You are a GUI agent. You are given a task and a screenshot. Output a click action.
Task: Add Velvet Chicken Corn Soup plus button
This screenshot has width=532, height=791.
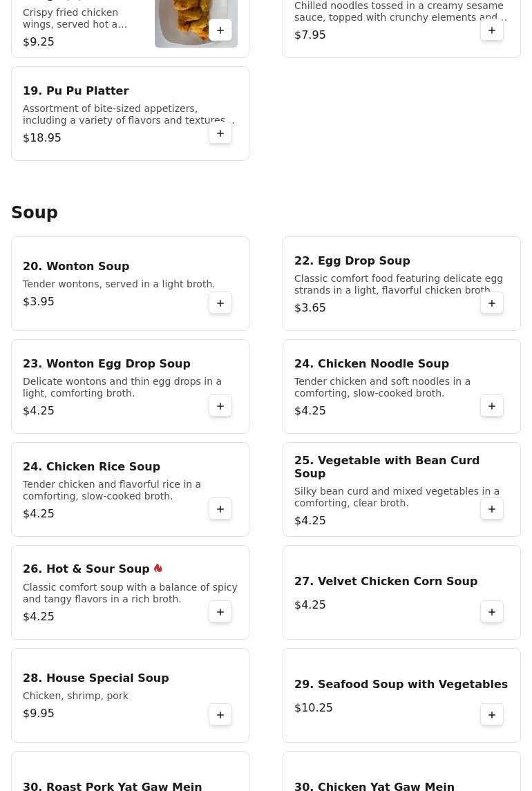click(x=492, y=612)
